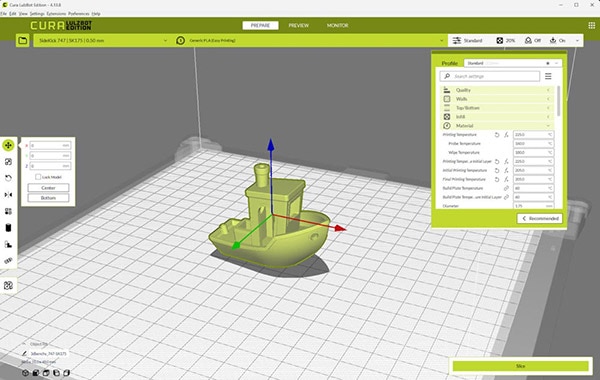Reset the Initial Printing Temperature value

[497, 170]
